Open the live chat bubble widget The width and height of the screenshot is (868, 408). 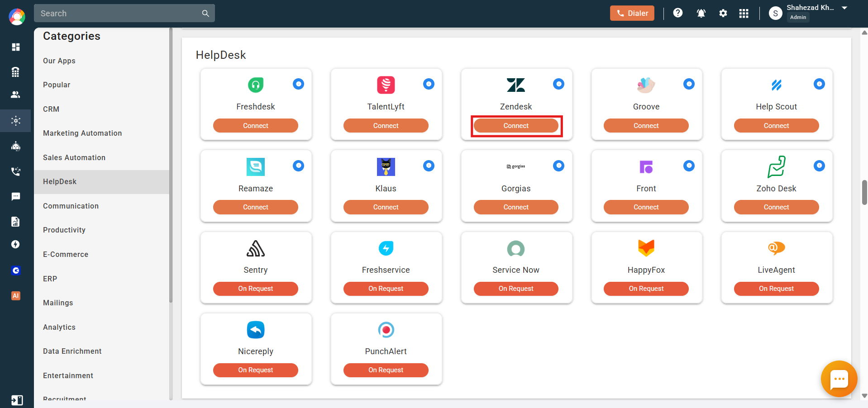click(839, 379)
